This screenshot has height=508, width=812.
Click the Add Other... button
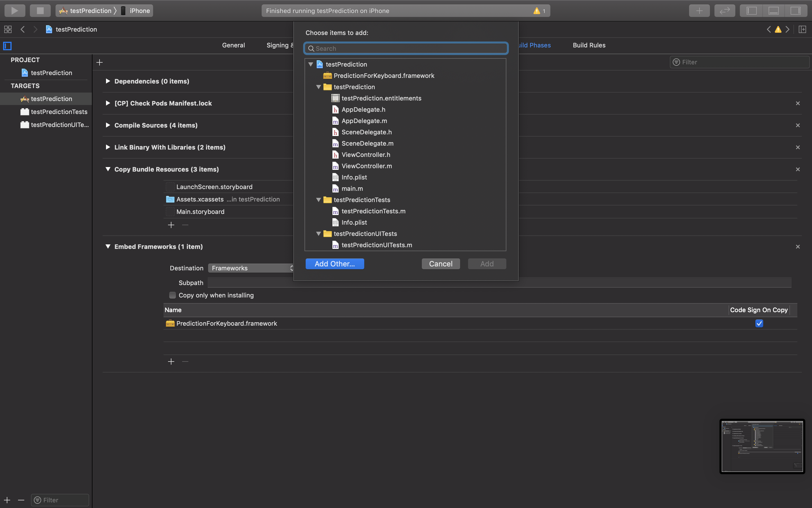tap(335, 264)
